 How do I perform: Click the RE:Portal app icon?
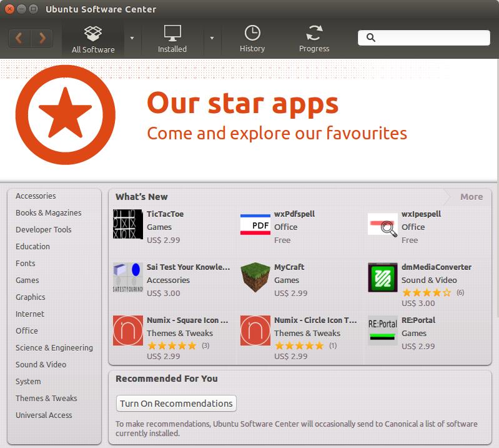pos(383,331)
